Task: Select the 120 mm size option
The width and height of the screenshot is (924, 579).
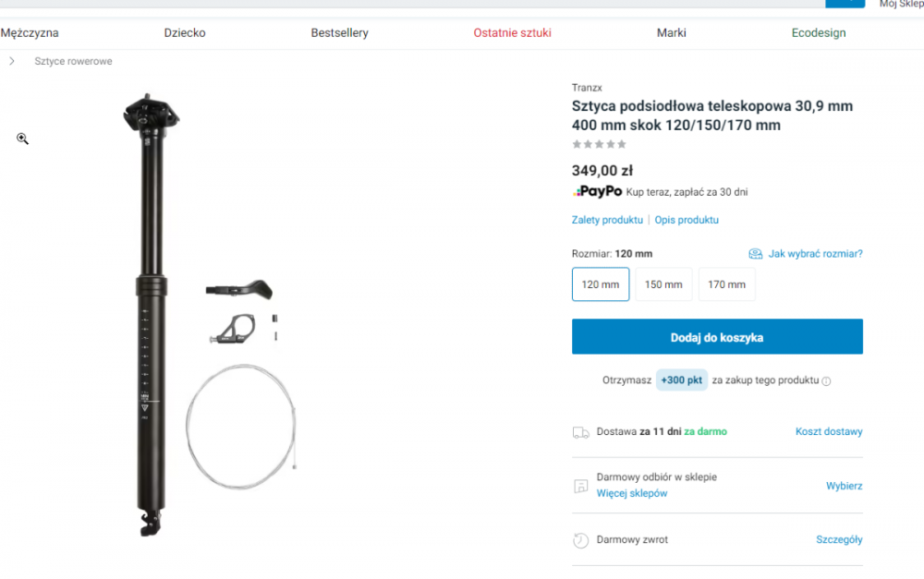Action: pyautogui.click(x=601, y=284)
